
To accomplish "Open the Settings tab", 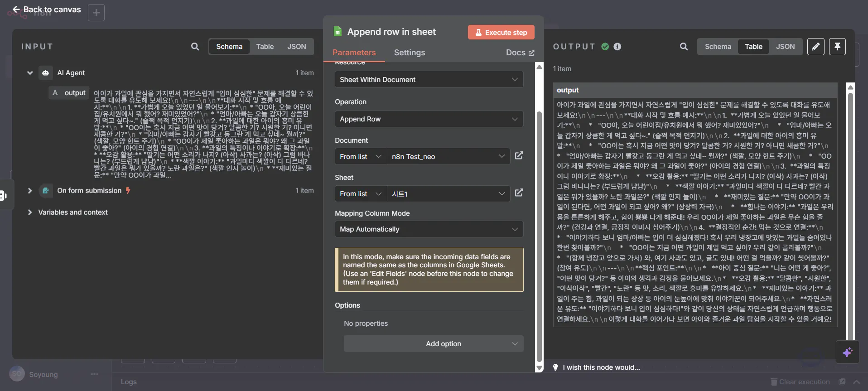I will click(409, 53).
